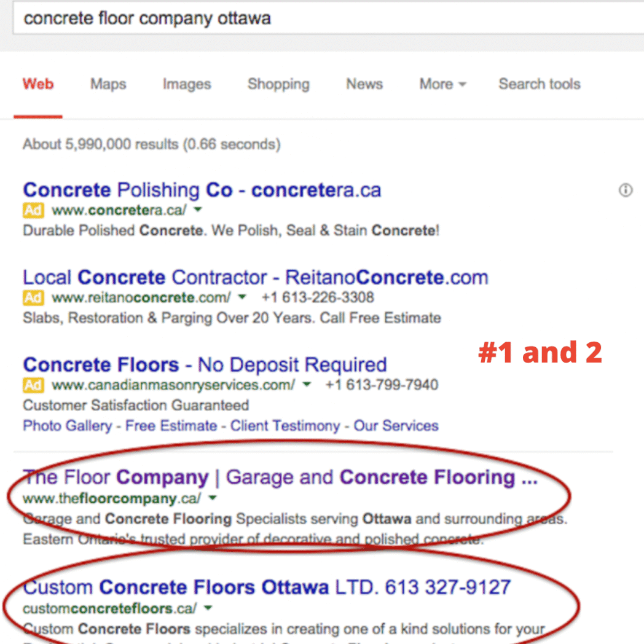The height and width of the screenshot is (644, 644).
Task: Switch to the Images tab
Action: click(187, 84)
